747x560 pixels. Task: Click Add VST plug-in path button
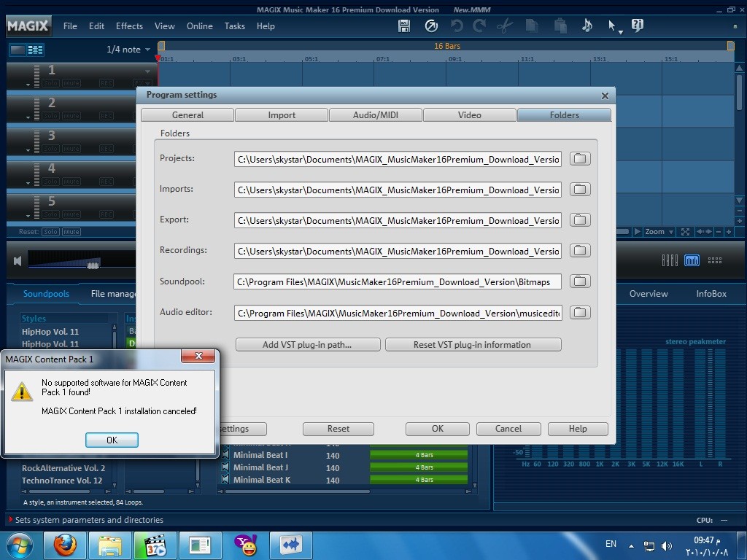[308, 345]
